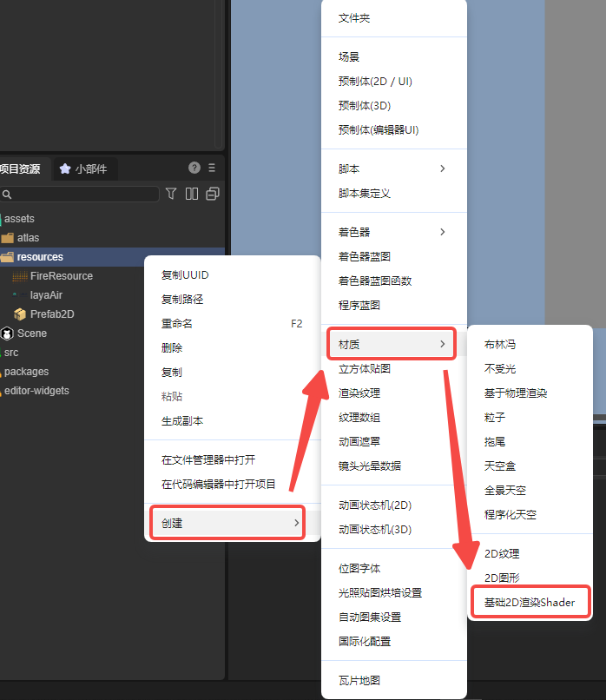Click the atlas folder icon

pos(7,238)
